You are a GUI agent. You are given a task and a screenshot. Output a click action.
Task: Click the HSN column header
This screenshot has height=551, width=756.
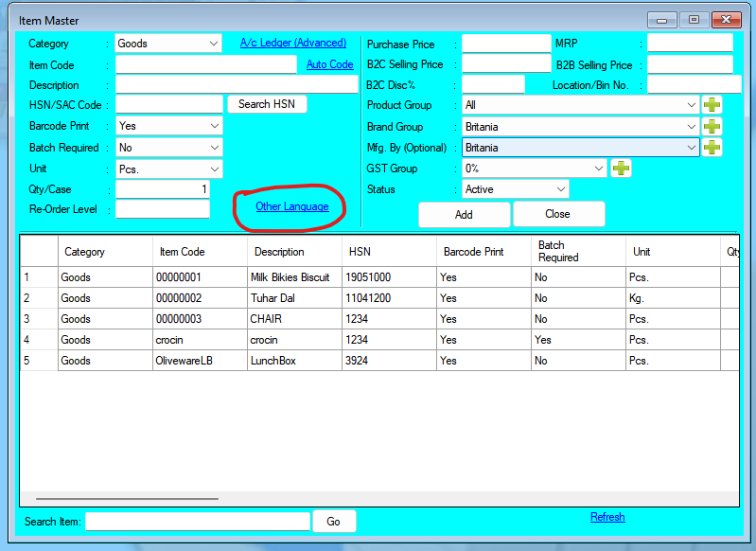click(x=389, y=252)
